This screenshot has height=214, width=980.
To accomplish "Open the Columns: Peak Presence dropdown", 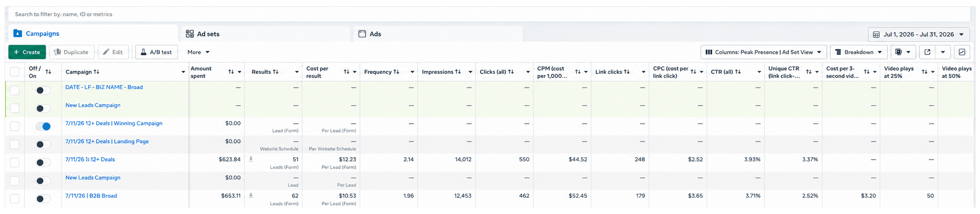I will [764, 52].
